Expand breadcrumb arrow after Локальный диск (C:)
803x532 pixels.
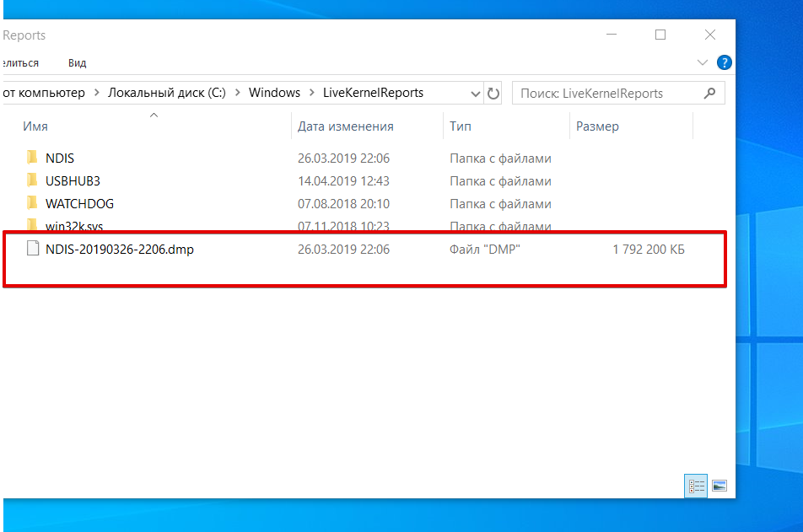coord(238,93)
